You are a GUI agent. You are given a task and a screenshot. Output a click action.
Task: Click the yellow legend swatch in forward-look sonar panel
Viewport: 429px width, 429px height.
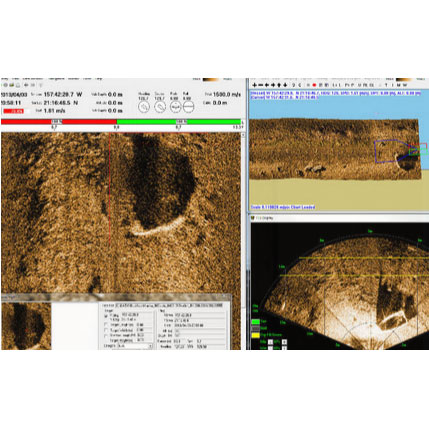pos(256,335)
